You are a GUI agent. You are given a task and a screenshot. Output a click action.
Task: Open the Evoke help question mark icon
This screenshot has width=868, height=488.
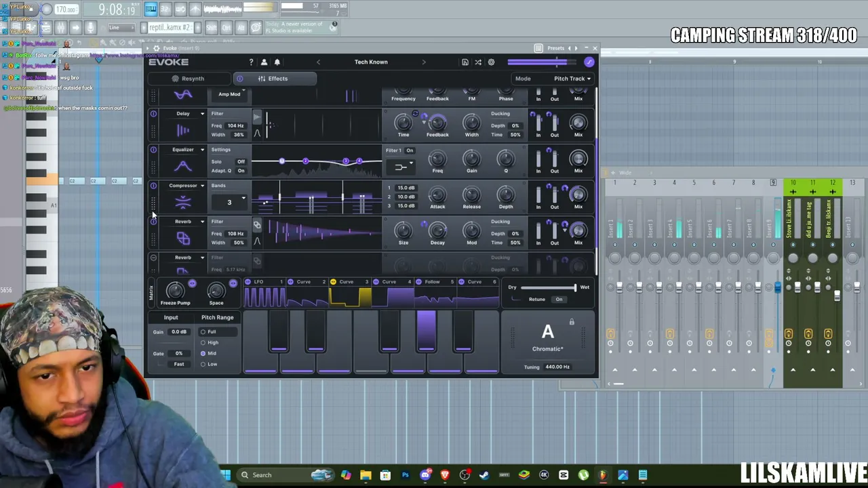pyautogui.click(x=251, y=62)
